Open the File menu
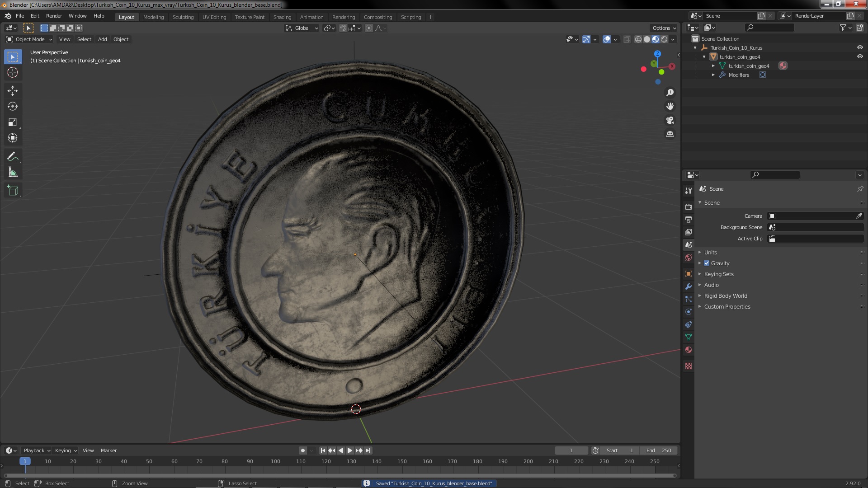The height and width of the screenshot is (488, 868). tap(20, 16)
